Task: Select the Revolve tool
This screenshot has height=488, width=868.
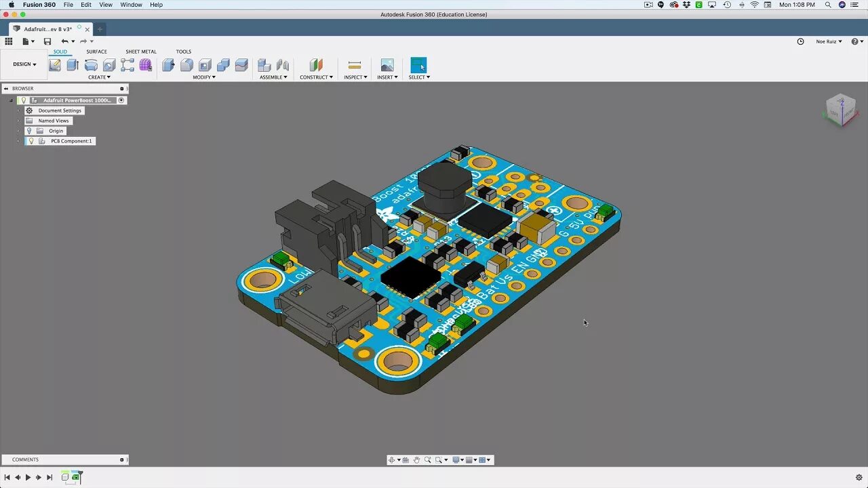Action: click(x=91, y=65)
